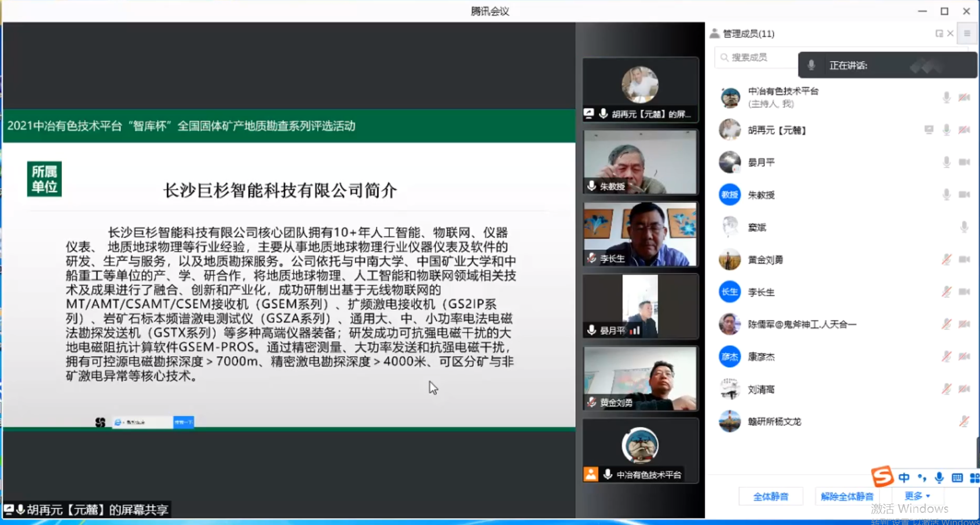Click disabled camera icon of 陈儒军@鬼斧神工
Image resolution: width=980 pixels, height=525 pixels.
964,325
